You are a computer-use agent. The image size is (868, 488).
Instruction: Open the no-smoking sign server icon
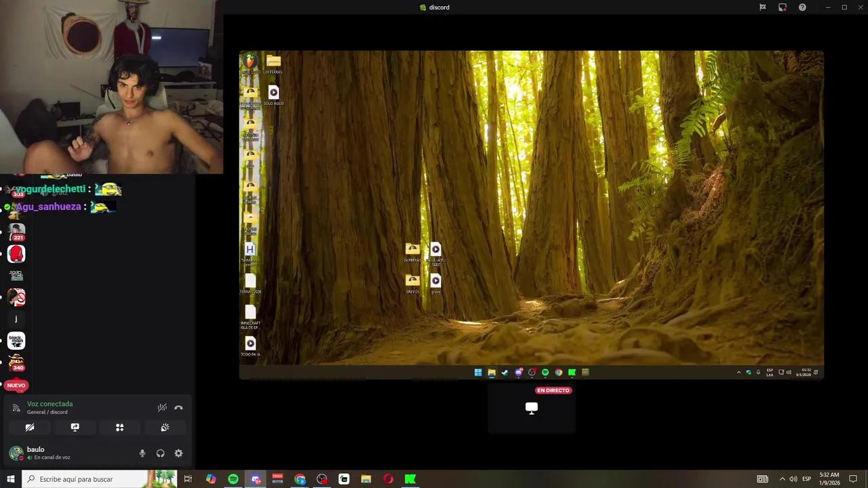click(x=16, y=297)
